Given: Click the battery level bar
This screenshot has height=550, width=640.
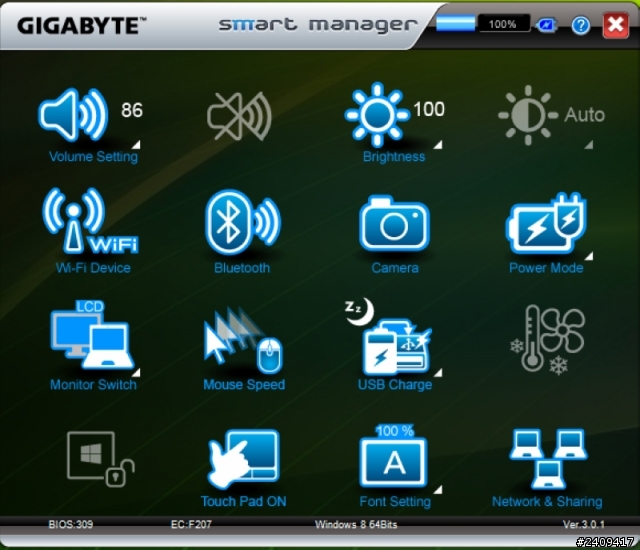Looking at the screenshot, I should pos(456,23).
